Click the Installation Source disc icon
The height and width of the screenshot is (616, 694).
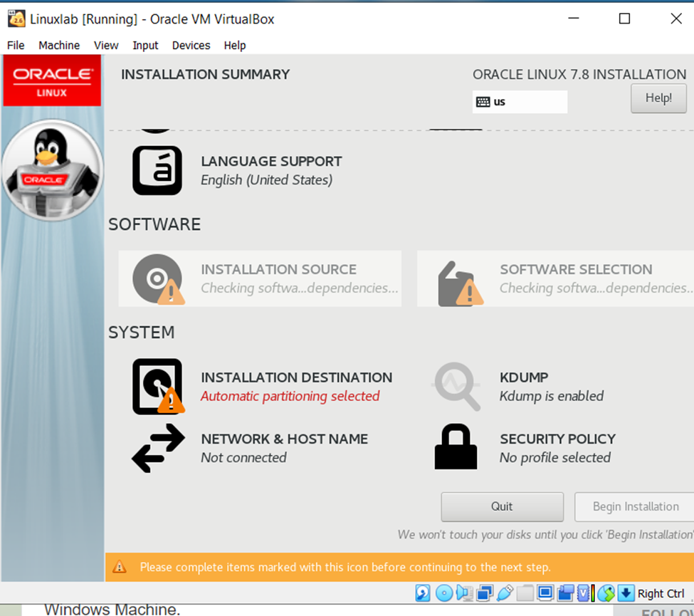coord(158,279)
